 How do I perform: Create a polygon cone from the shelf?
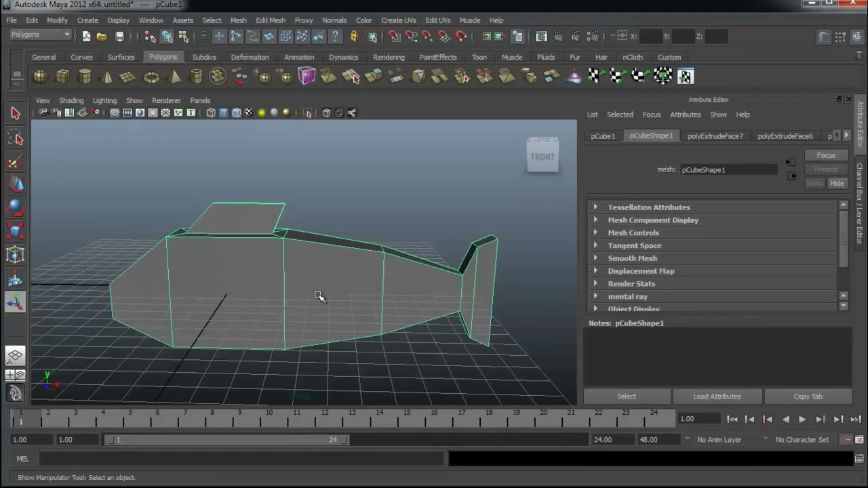tap(106, 77)
